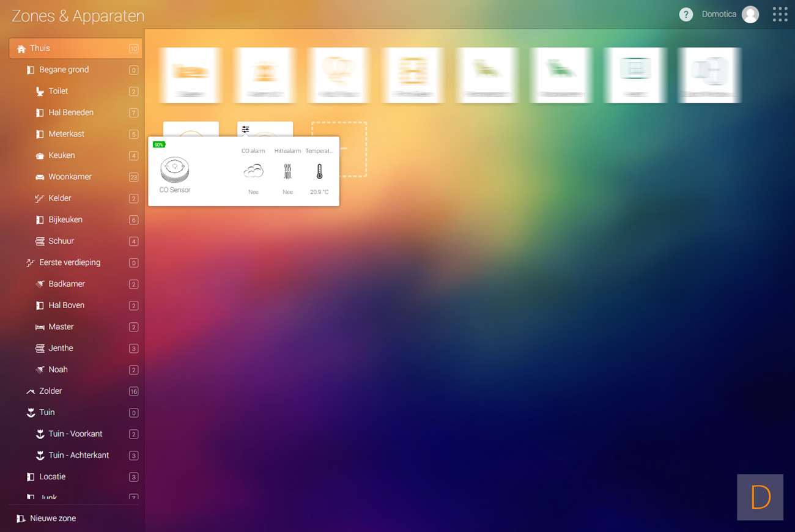Click the stairs icon beside Kelder
This screenshot has width=795, height=532.
coord(40,199)
